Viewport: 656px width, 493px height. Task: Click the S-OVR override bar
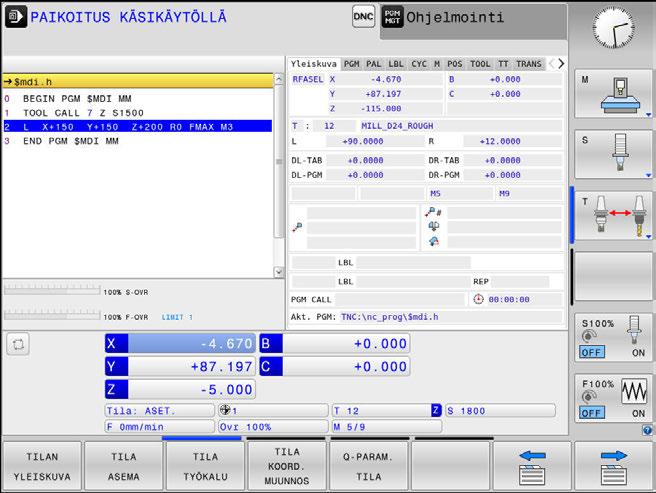[52, 290]
